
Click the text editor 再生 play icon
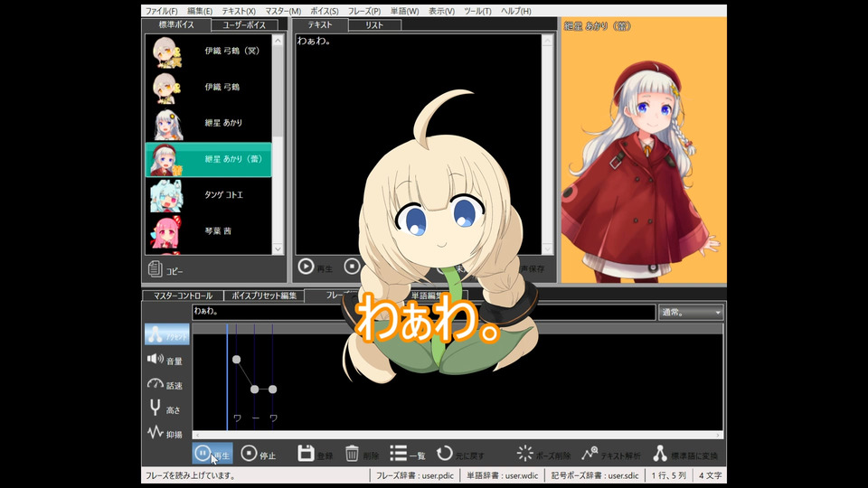(306, 267)
